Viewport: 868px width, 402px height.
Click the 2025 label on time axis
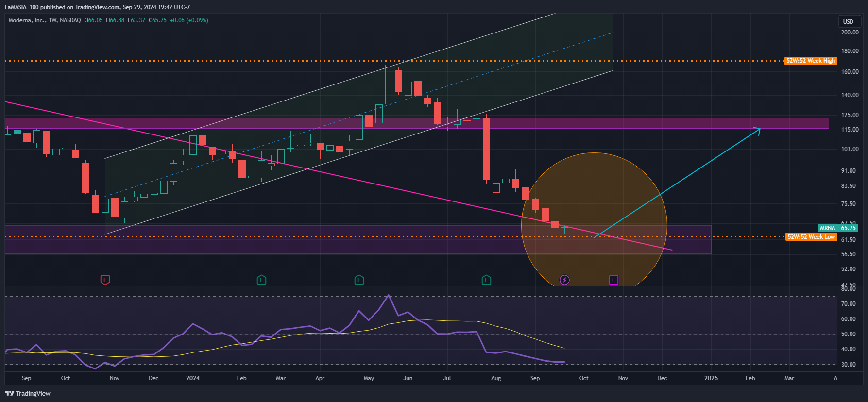tap(711, 378)
